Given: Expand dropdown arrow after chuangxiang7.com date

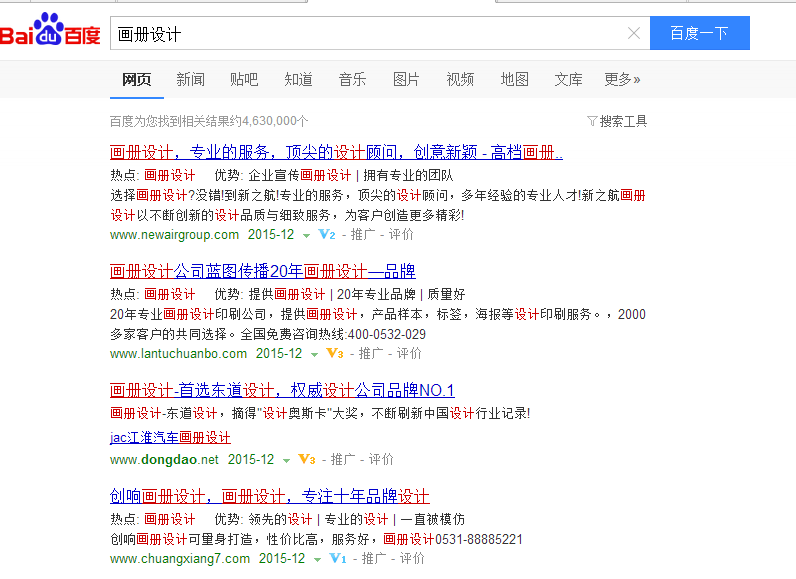Looking at the screenshot, I should point(317,559).
